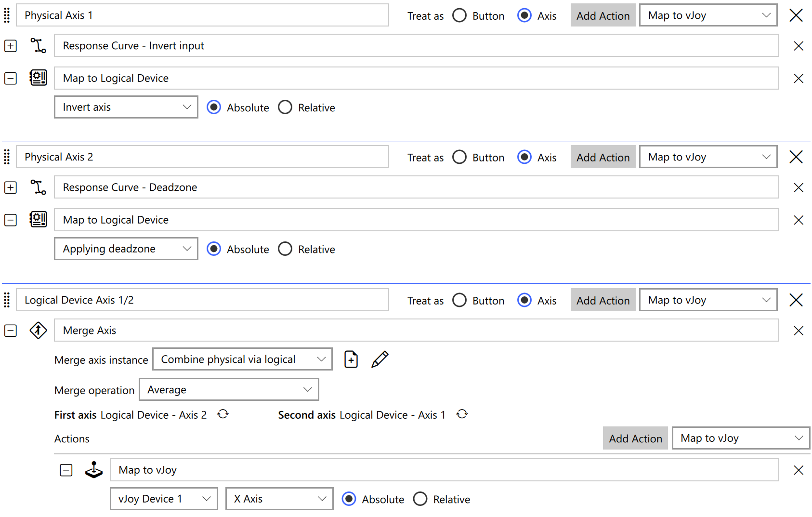Edit the merge instance with the pencil icon
The image size is (812, 517).
coord(380,359)
